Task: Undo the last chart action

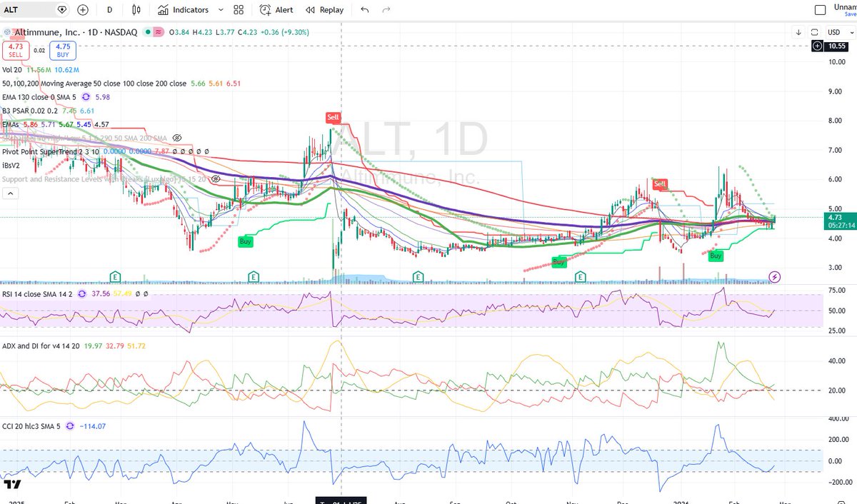Action: tap(365, 10)
